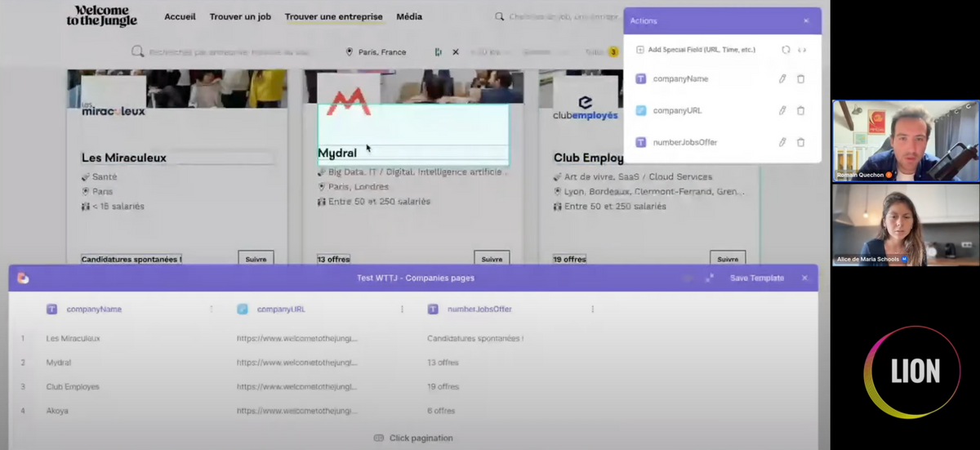Select Alice de Maria Schools' video tile
980x450 pixels.
tap(905, 225)
